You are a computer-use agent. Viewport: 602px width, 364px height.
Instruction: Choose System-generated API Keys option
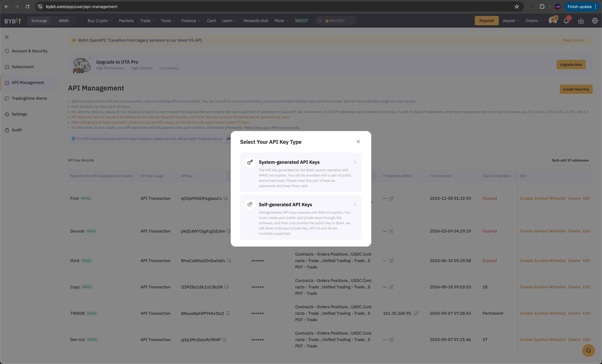pyautogui.click(x=301, y=172)
